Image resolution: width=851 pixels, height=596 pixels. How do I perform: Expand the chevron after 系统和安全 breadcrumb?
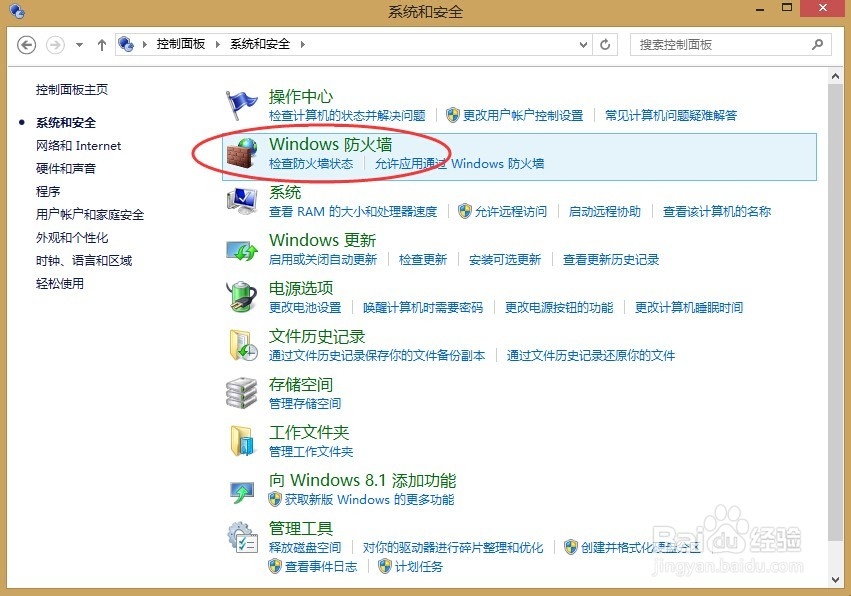tap(302, 45)
